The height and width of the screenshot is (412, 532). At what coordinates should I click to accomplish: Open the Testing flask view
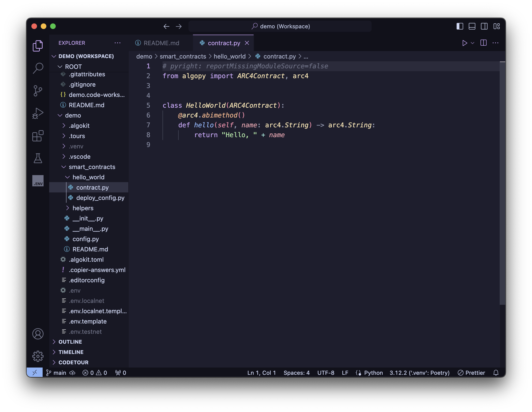(x=38, y=158)
